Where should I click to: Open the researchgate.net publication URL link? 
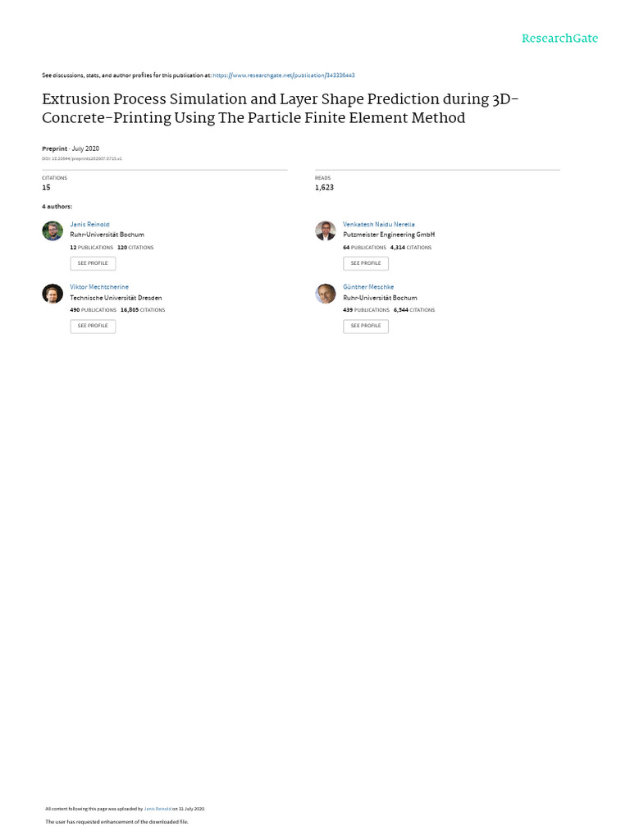point(283,75)
